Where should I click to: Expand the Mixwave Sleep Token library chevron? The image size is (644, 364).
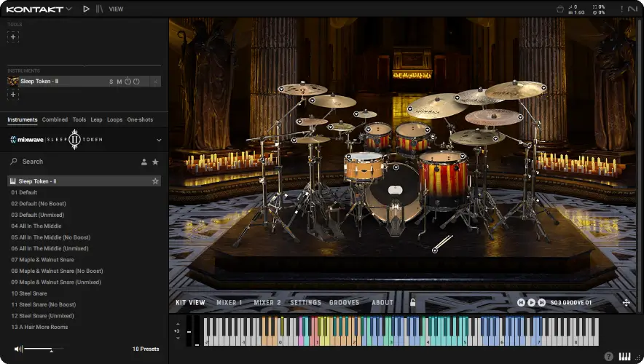coord(159,140)
